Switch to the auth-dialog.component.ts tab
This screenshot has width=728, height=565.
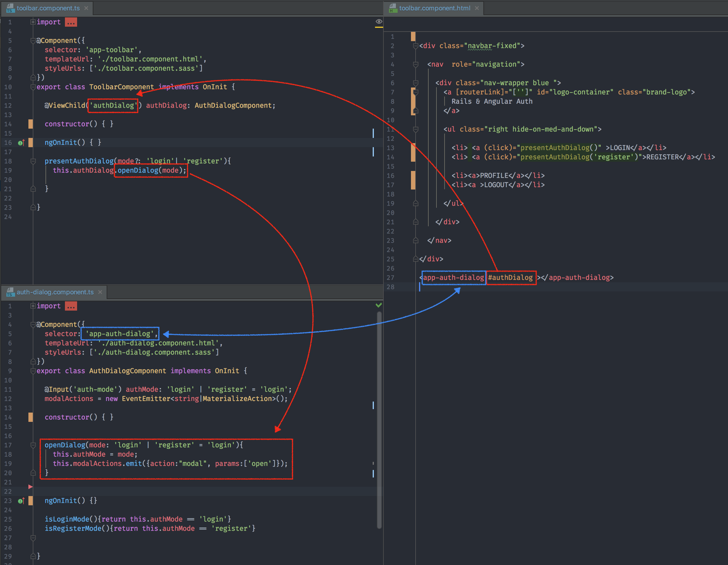55,292
